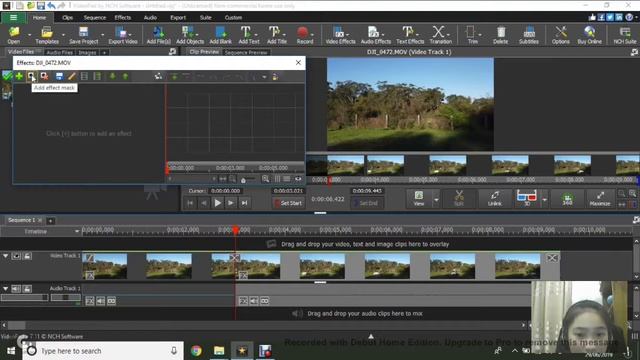Click the green up arrow in Effects toolbar

pyautogui.click(x=125, y=76)
